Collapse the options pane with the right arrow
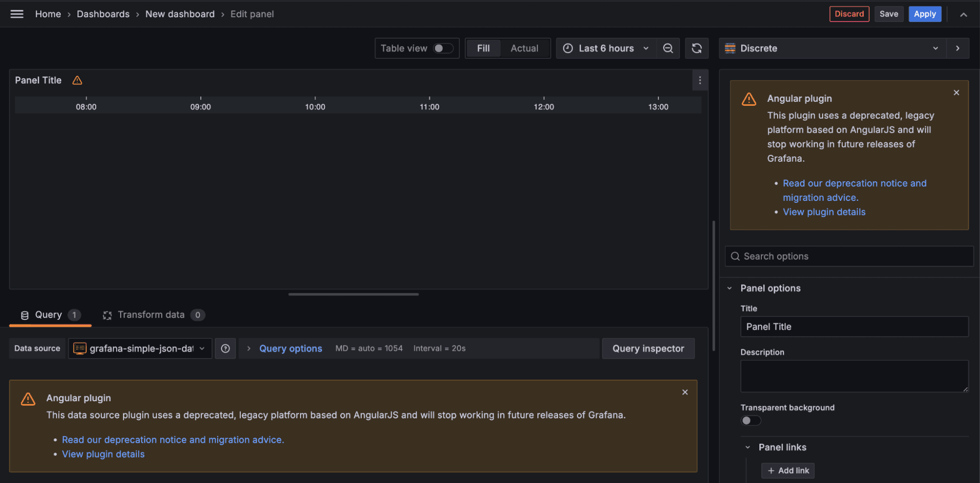980x483 pixels. (x=957, y=48)
